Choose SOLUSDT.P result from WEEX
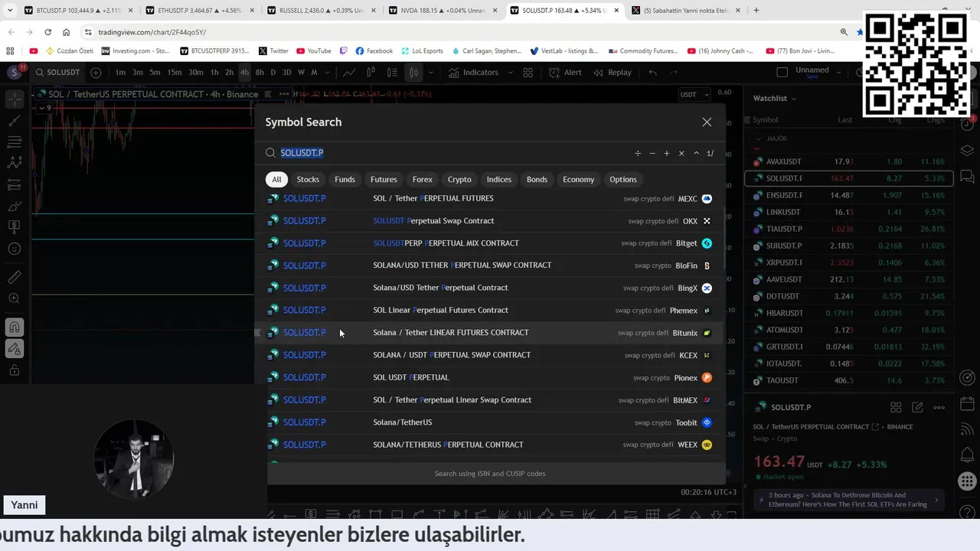The image size is (980, 551). coord(490,445)
